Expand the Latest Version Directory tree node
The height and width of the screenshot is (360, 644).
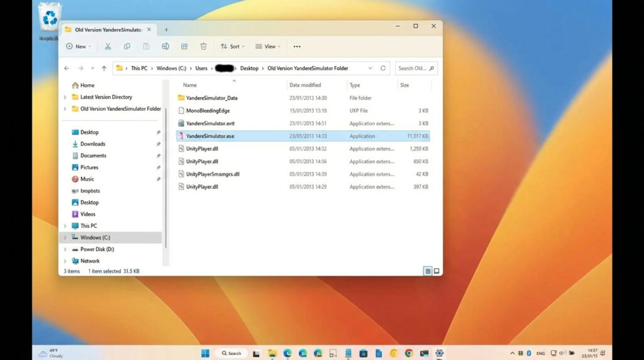coord(65,98)
